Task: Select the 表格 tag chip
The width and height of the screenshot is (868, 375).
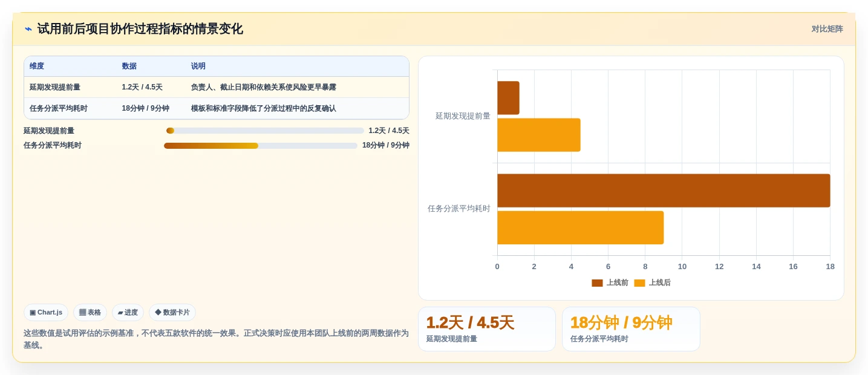Action: point(90,313)
